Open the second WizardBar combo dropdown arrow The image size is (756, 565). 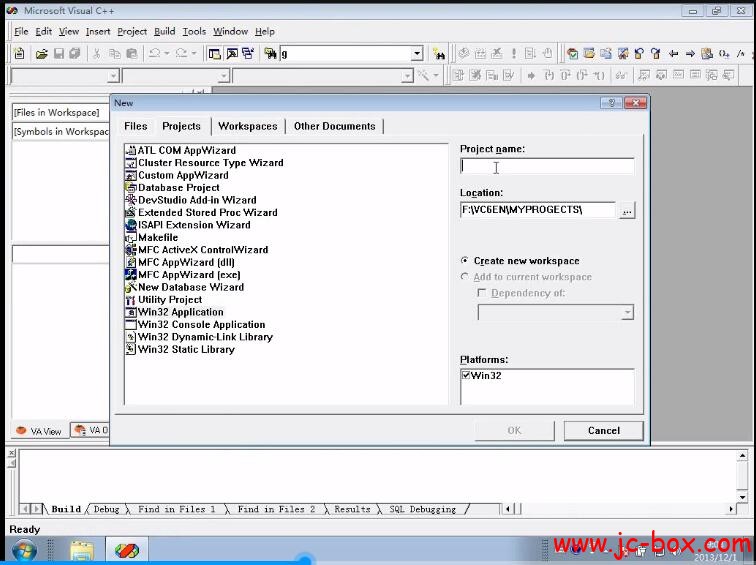[223, 76]
